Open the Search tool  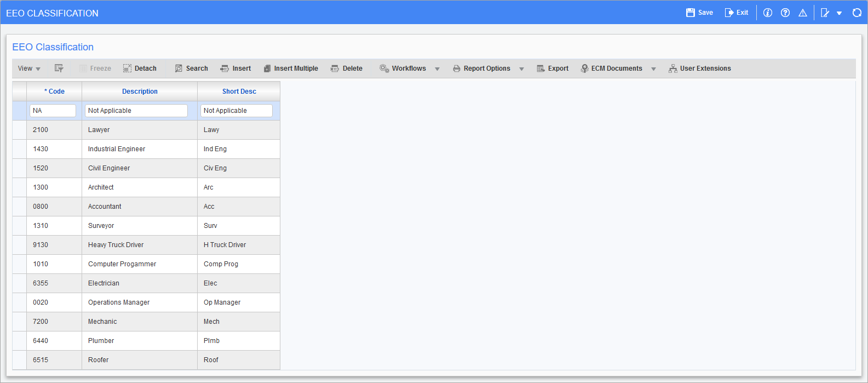click(x=191, y=68)
